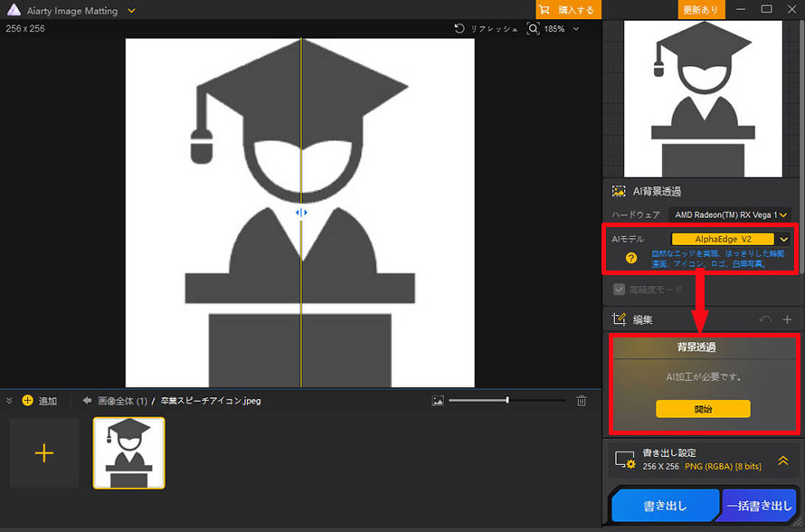
Task: Click the yellow 開始 button
Action: tap(703, 409)
